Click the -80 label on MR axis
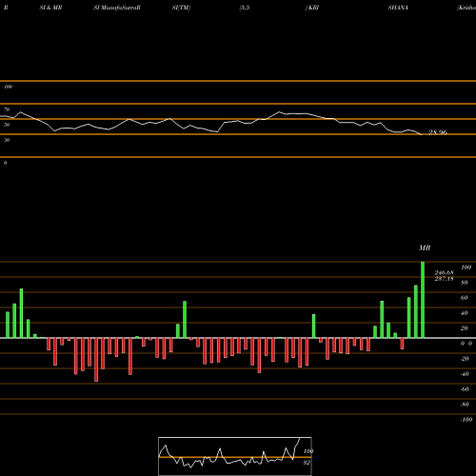Image resolution: width=476 pixels, height=476 pixels. 465,405
